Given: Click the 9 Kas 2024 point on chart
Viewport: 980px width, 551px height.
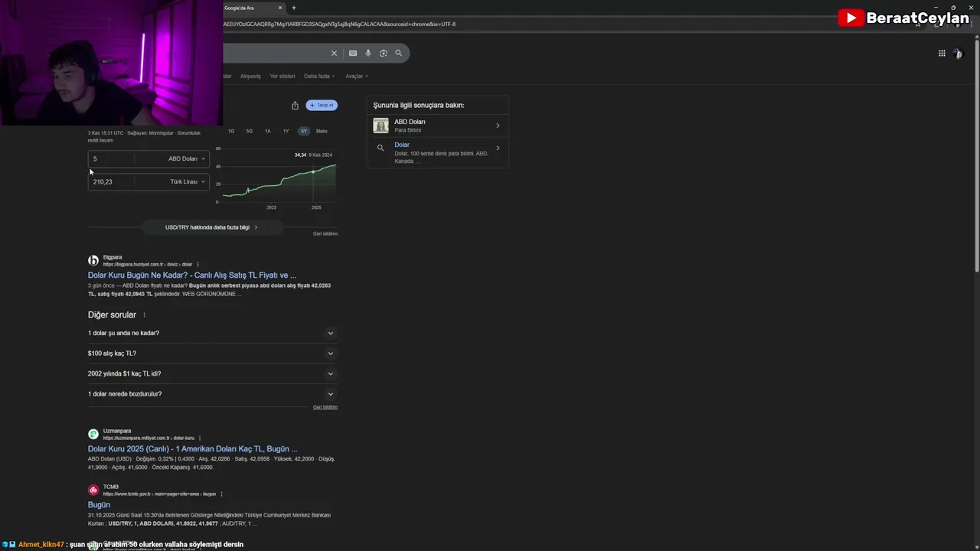Looking at the screenshot, I should (x=312, y=171).
